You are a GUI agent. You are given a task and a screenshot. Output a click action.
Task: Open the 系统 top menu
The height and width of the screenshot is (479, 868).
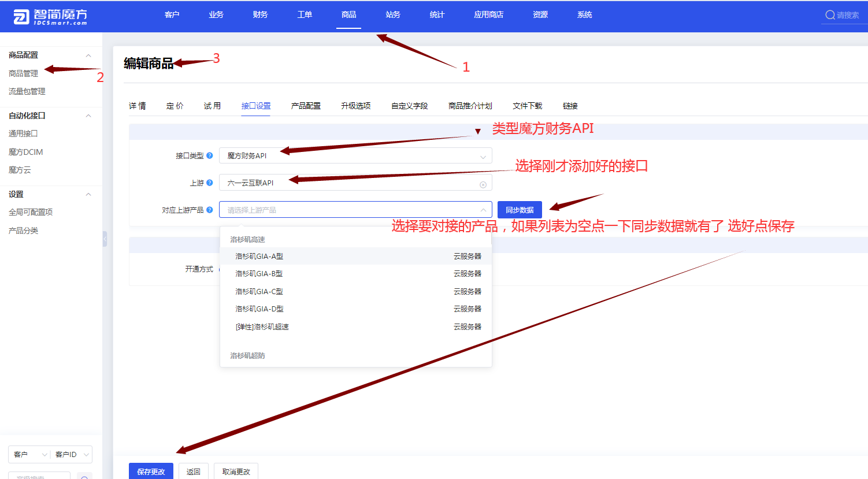pyautogui.click(x=585, y=15)
